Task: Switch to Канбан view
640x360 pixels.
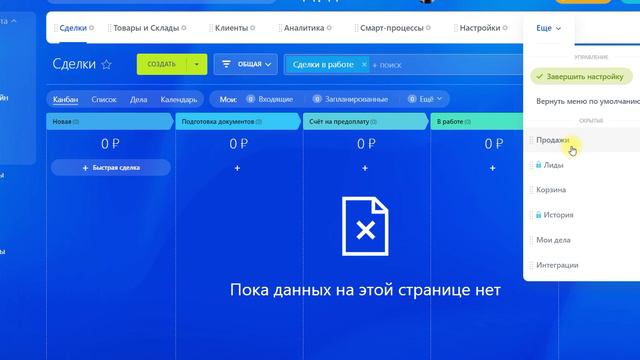Action: point(65,99)
